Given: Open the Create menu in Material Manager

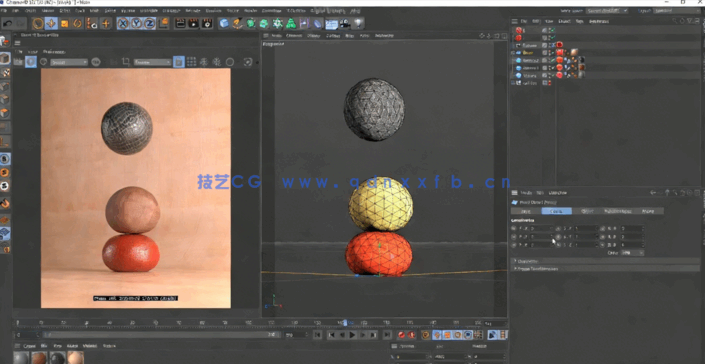Looking at the screenshot, I should [30, 346].
